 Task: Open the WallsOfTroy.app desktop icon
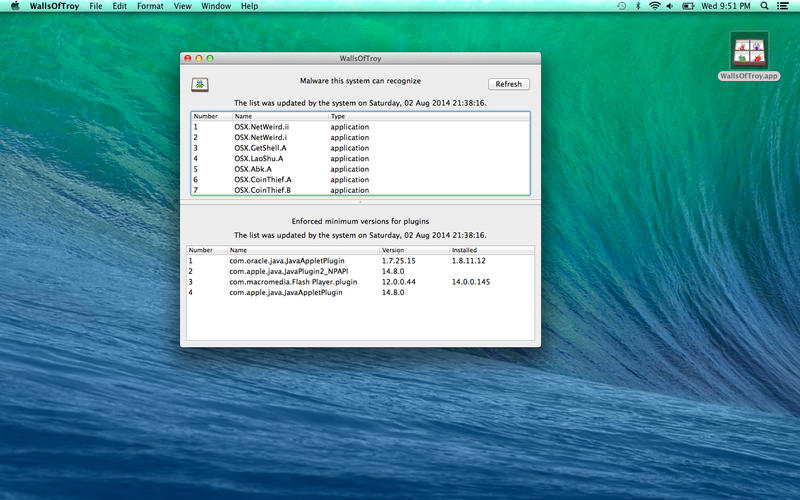[x=749, y=51]
